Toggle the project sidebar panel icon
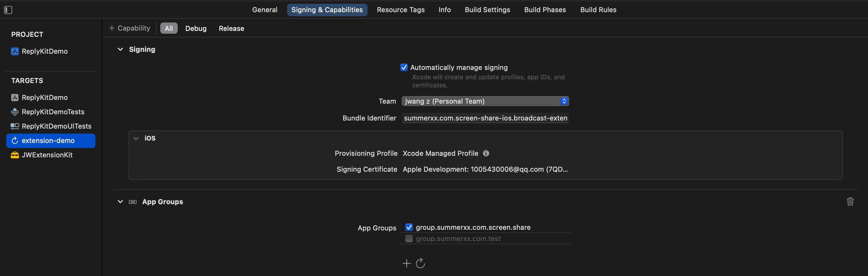Screen dimensions: 868x276 [8, 10]
